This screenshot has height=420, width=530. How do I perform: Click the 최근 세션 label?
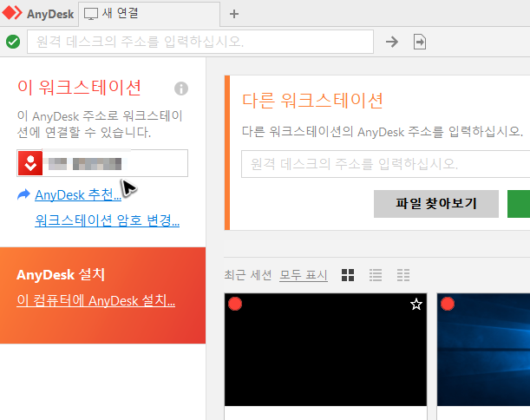tap(248, 275)
